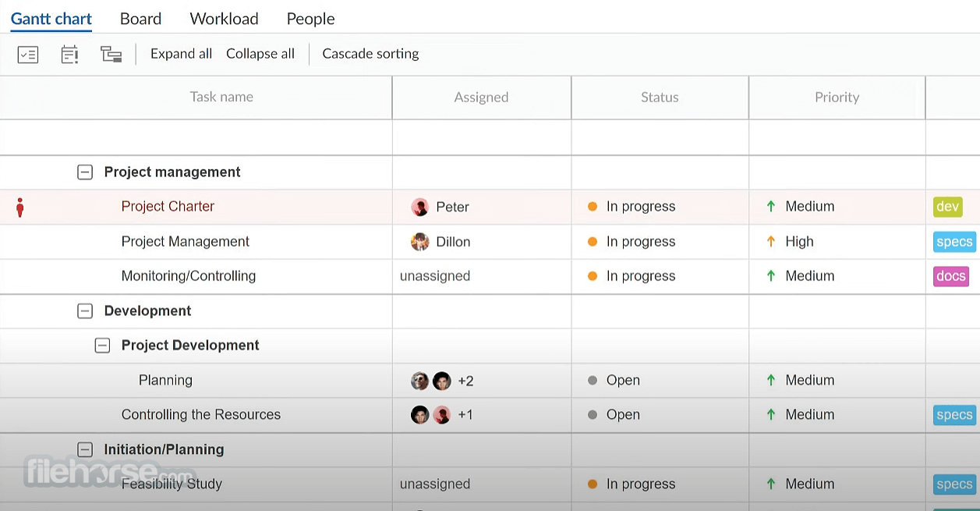Screen dimensions: 980x511
Task: Collapse the Development group
Action: point(85,311)
